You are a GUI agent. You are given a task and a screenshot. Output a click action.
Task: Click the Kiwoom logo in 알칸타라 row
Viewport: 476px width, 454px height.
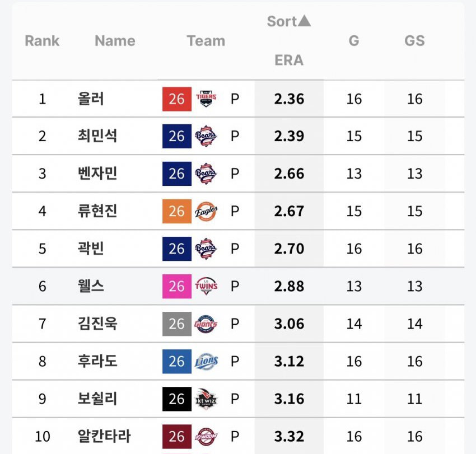206,437
